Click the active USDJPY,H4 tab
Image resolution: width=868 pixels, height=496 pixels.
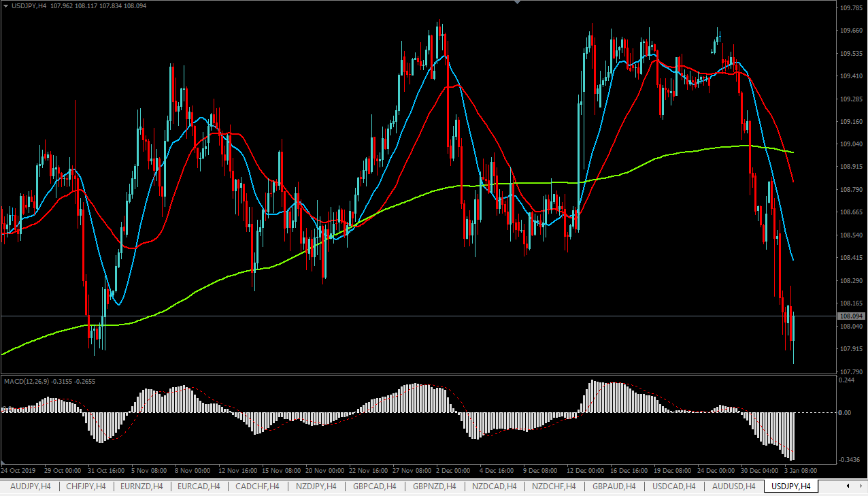pyautogui.click(x=790, y=486)
